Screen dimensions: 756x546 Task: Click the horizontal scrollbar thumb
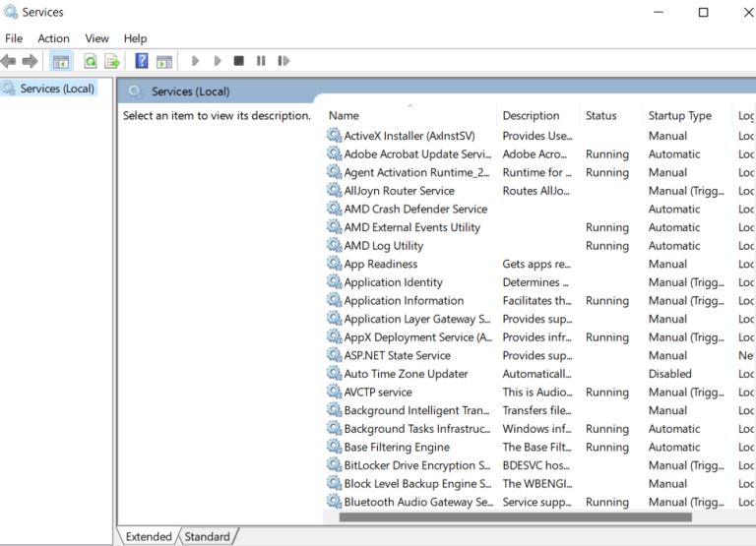[x=516, y=517]
